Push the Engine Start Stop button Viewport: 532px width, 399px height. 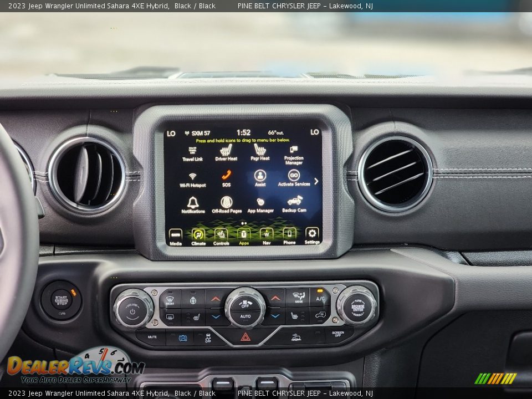tap(62, 300)
